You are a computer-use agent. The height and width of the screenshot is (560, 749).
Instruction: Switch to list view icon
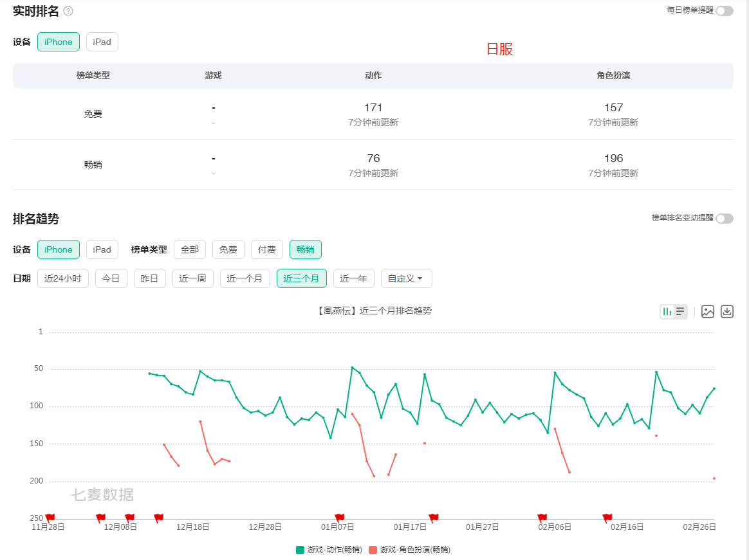point(680,312)
